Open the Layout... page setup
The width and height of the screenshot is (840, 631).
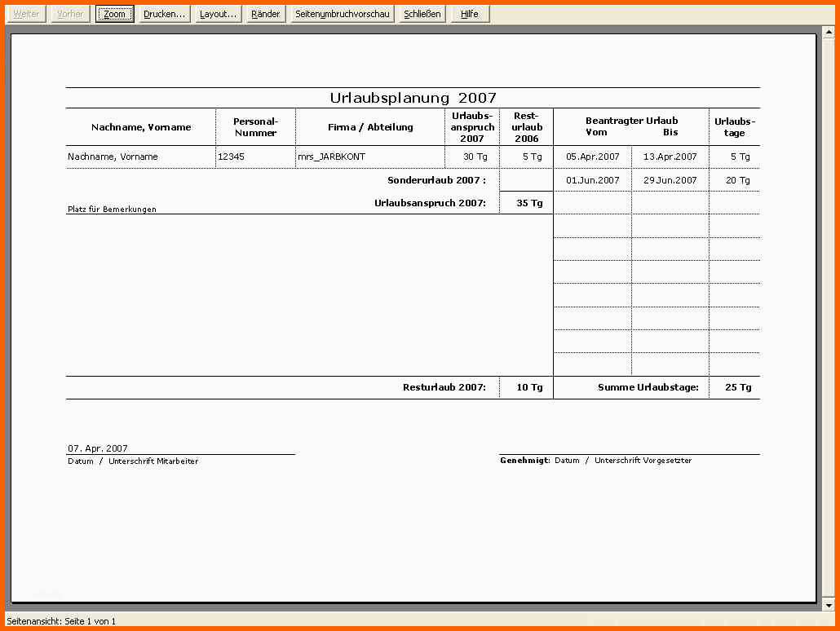218,14
